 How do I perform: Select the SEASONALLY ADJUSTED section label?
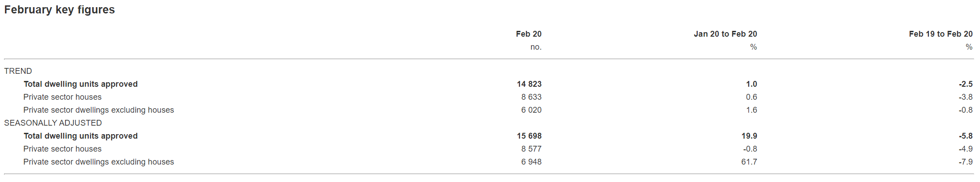(x=53, y=123)
